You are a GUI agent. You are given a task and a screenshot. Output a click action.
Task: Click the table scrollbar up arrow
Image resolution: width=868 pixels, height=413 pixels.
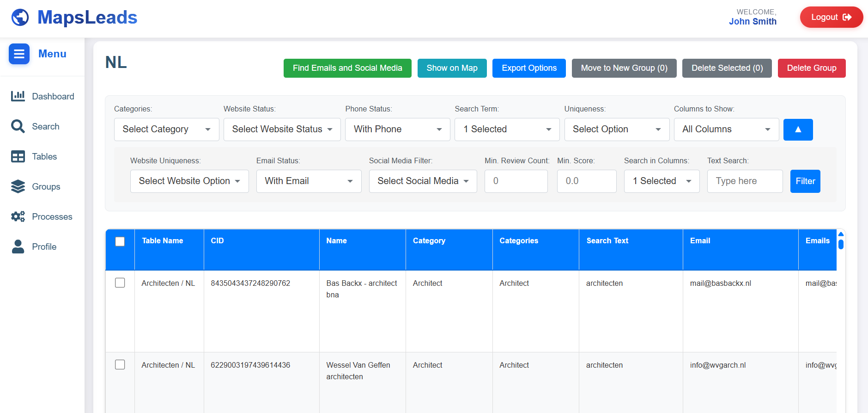[841, 234]
